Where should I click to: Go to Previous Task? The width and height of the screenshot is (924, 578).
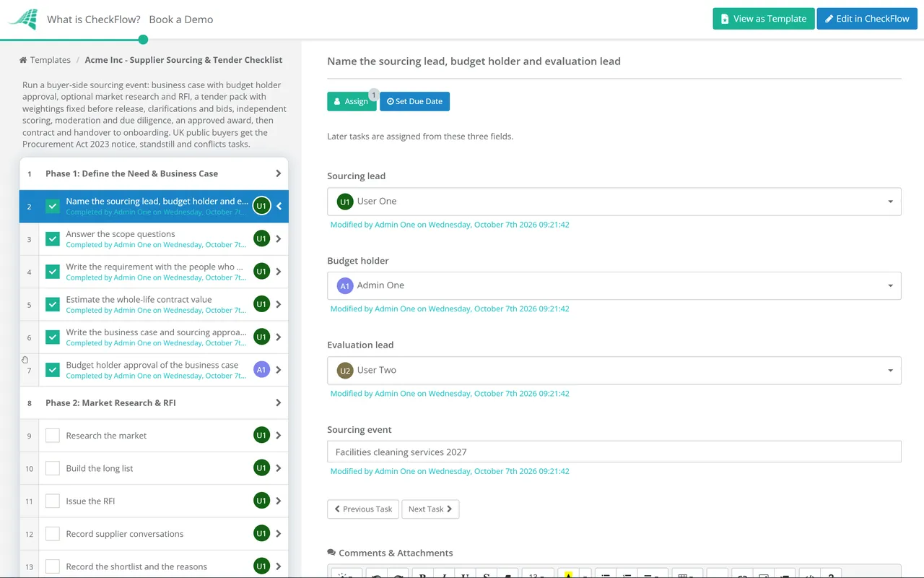point(363,509)
